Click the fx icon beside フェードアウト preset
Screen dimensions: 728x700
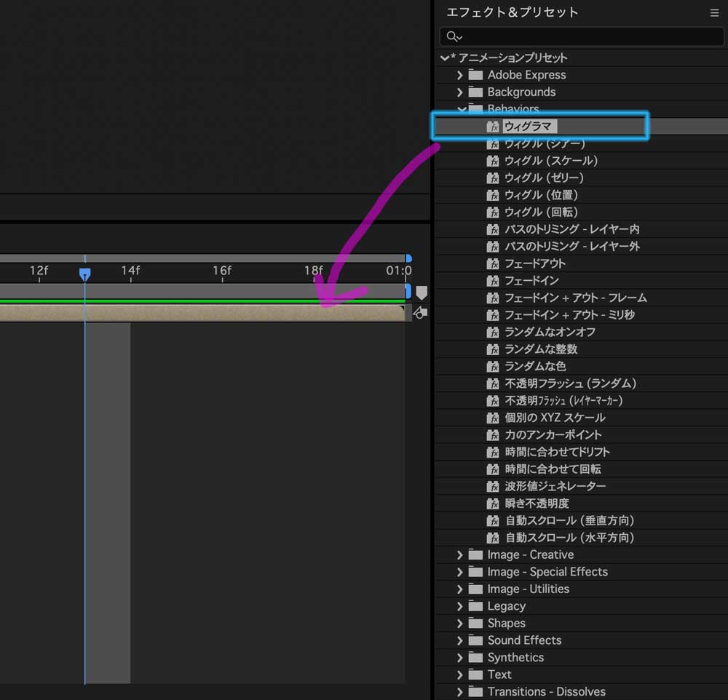pyautogui.click(x=491, y=263)
